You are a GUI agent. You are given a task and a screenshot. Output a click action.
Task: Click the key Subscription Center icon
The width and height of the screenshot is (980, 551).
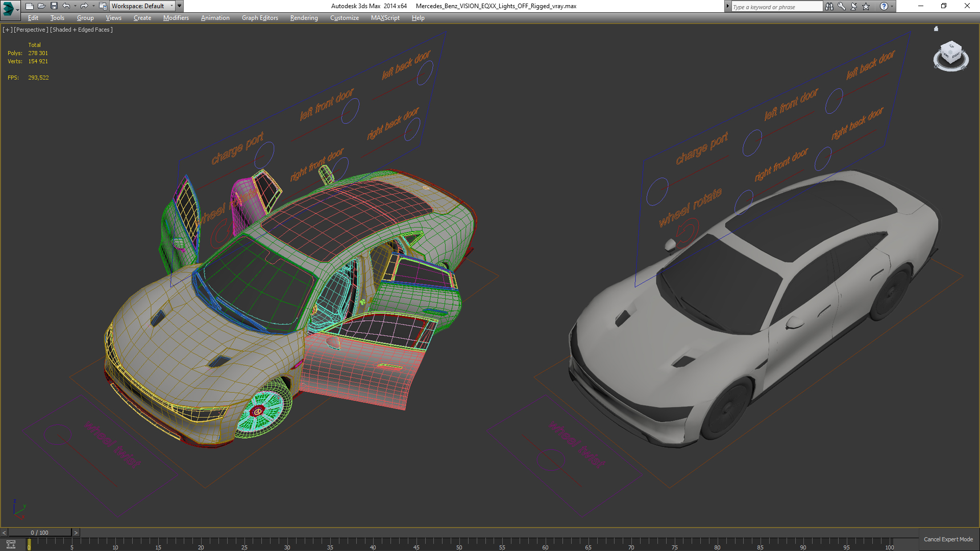(841, 6)
